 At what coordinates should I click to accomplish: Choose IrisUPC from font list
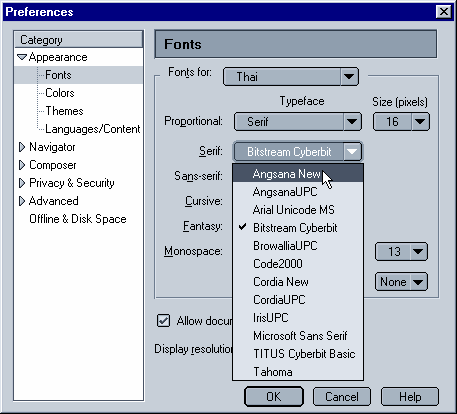tap(298, 318)
